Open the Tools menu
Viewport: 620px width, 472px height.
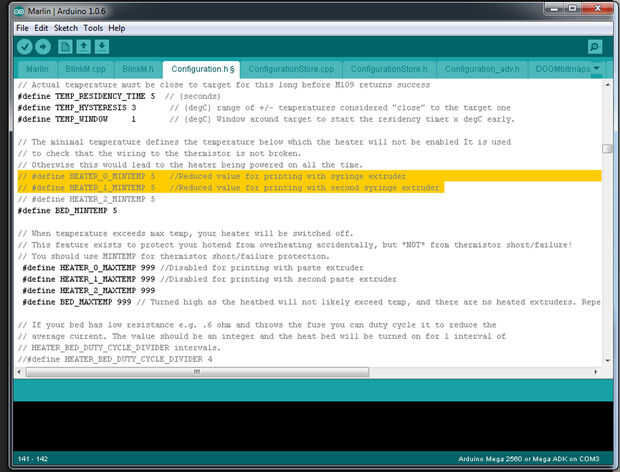[x=93, y=28]
